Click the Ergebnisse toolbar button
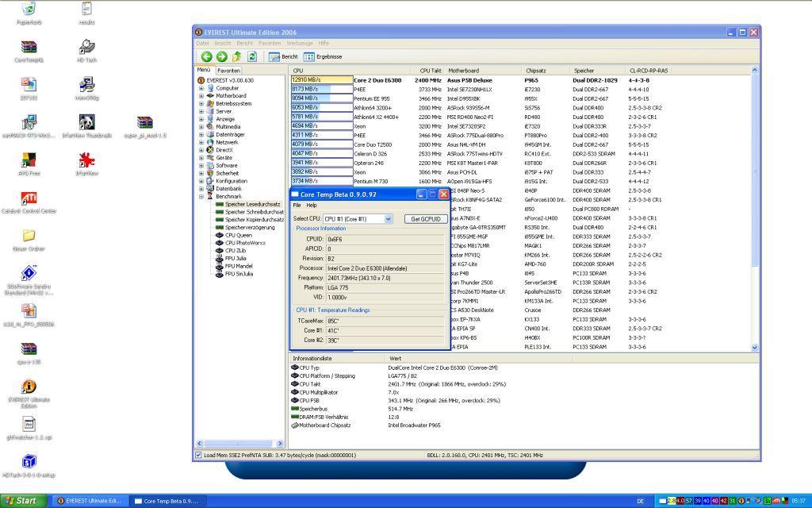The height and width of the screenshot is (508, 812). click(x=323, y=56)
